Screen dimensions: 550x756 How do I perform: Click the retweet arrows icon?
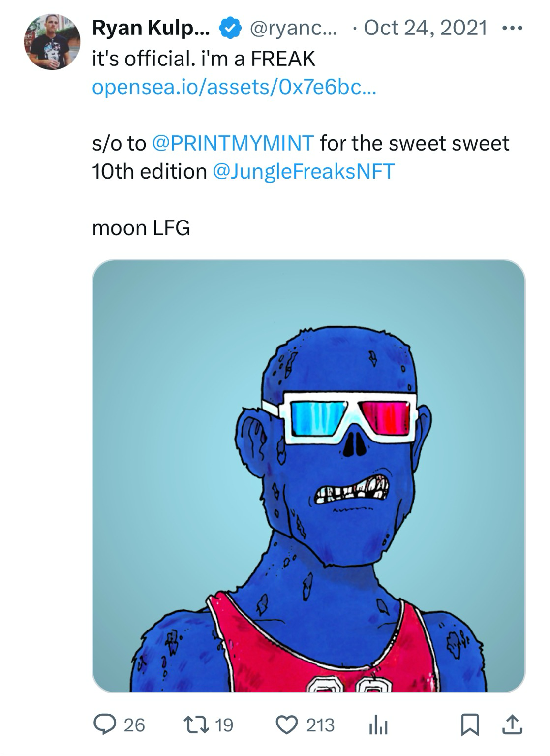(x=195, y=725)
